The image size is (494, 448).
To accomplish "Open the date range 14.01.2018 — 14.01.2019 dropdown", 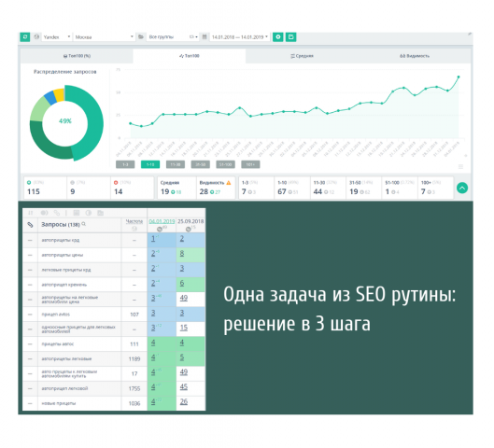I will [x=240, y=36].
